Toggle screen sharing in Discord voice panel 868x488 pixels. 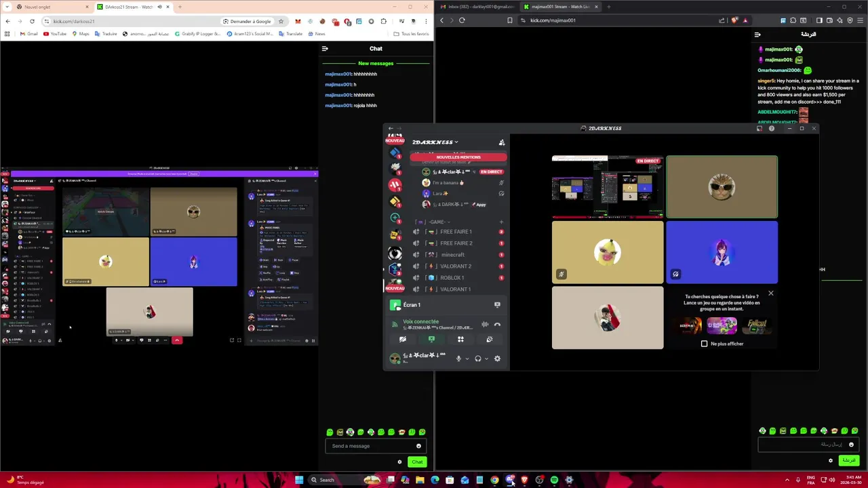(x=431, y=339)
